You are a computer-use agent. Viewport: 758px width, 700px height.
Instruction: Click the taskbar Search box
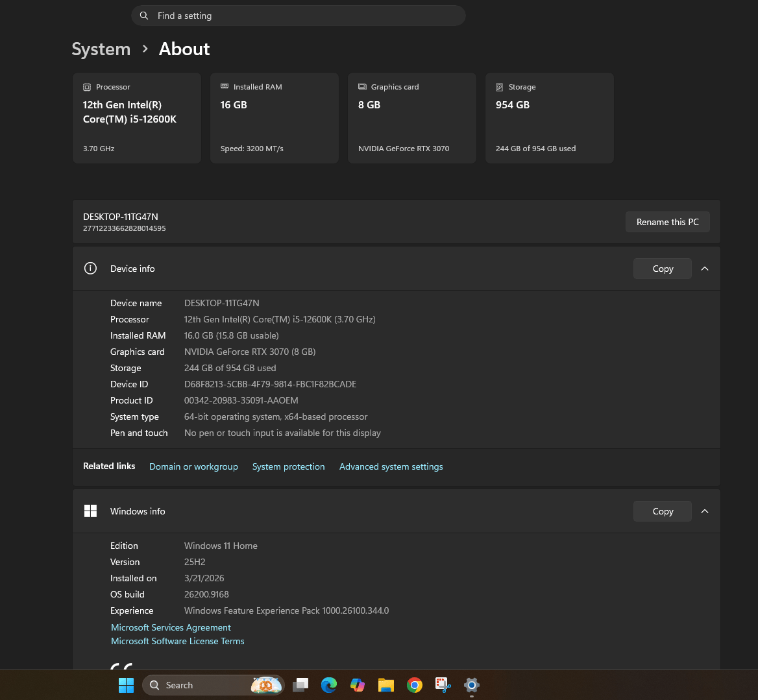coord(213,685)
